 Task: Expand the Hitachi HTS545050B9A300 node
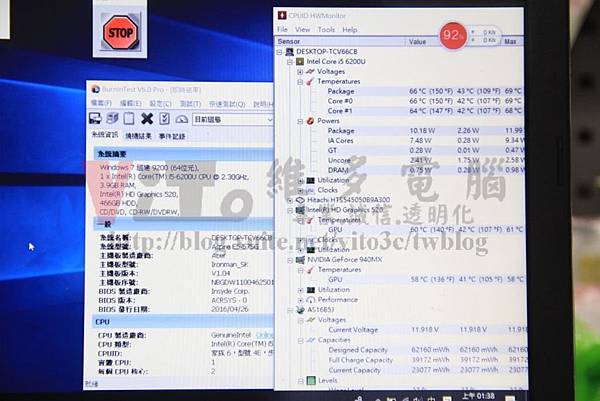[290, 200]
